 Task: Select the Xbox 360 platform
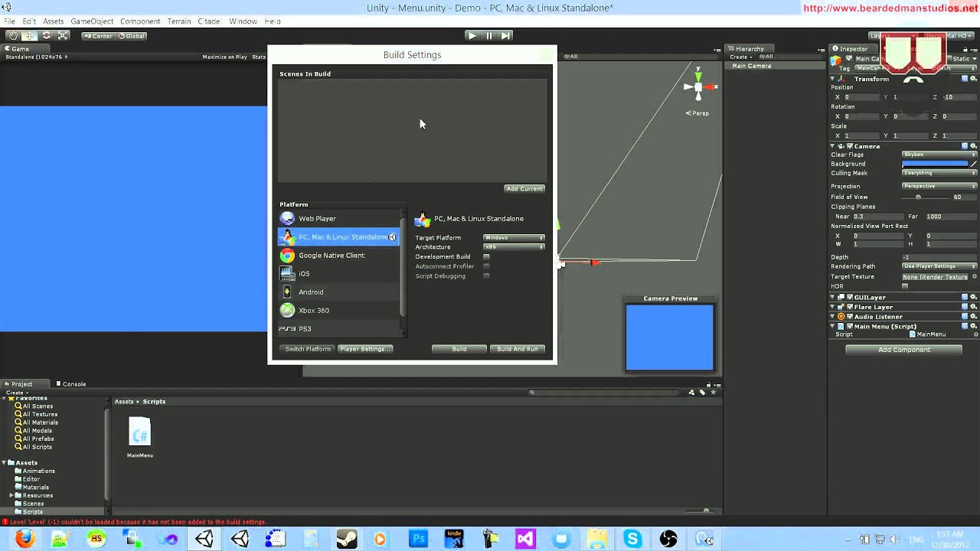[338, 311]
